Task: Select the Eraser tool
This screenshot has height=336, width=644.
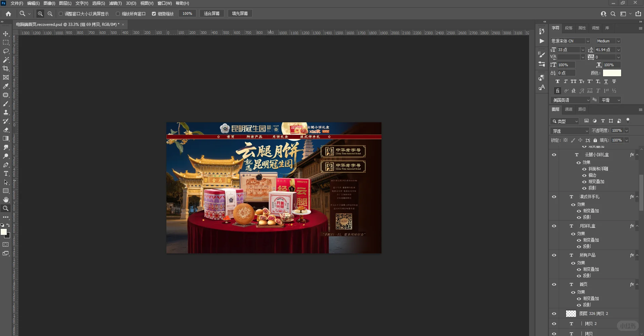Action: tap(6, 130)
